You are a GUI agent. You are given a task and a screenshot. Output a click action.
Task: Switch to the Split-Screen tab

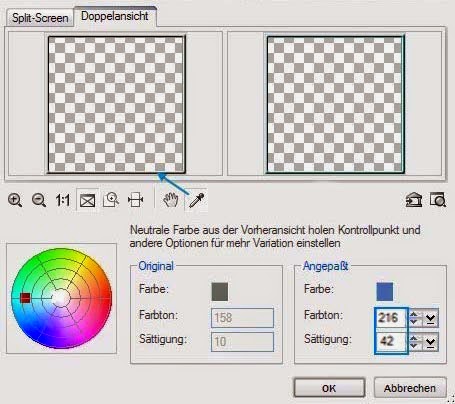tap(40, 18)
